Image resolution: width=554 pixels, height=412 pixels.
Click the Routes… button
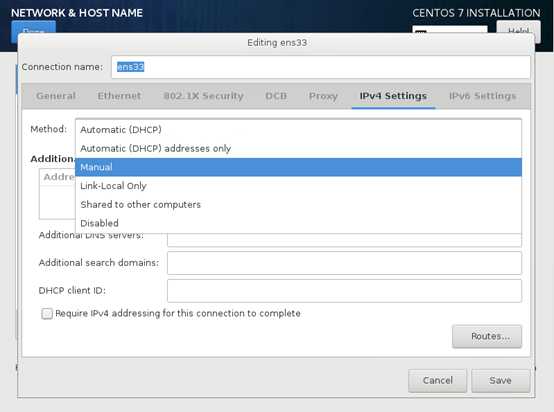(487, 336)
